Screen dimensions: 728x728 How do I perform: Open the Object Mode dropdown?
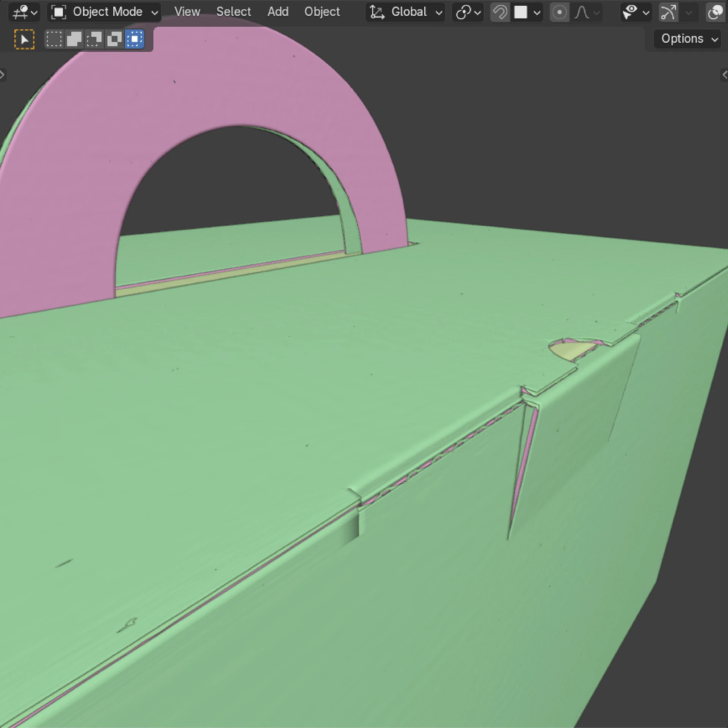[104, 12]
